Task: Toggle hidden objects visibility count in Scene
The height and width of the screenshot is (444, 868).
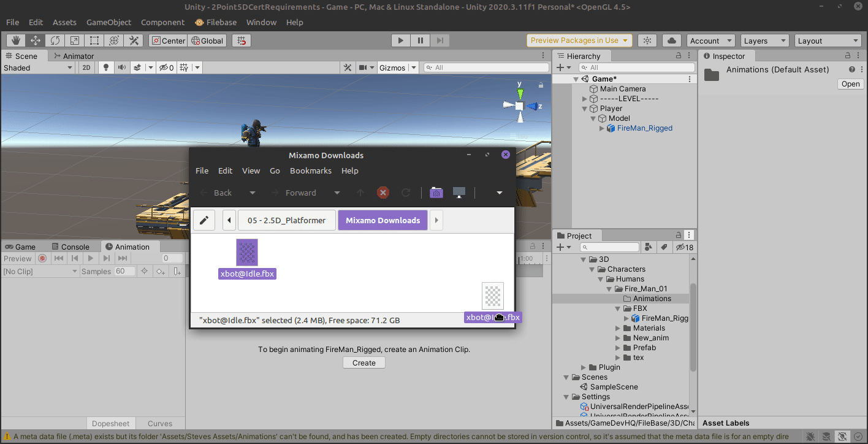Action: coord(166,67)
